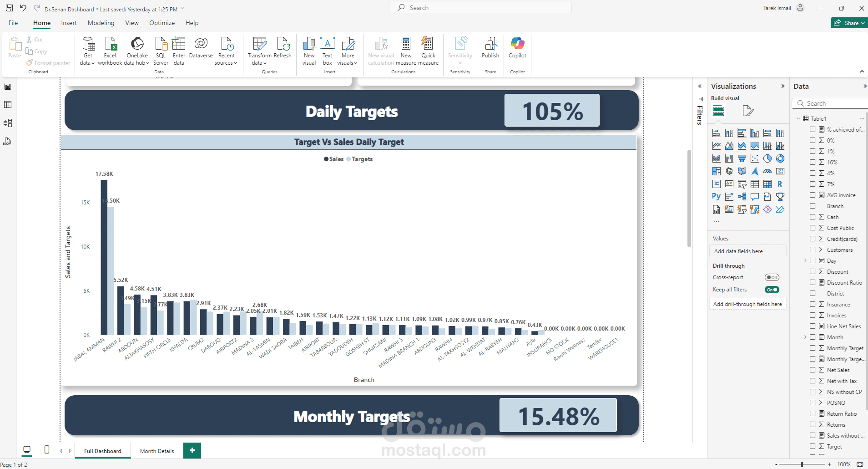Switch to Insert ribbon tab
Viewport: 868px width, 469px height.
(x=69, y=23)
